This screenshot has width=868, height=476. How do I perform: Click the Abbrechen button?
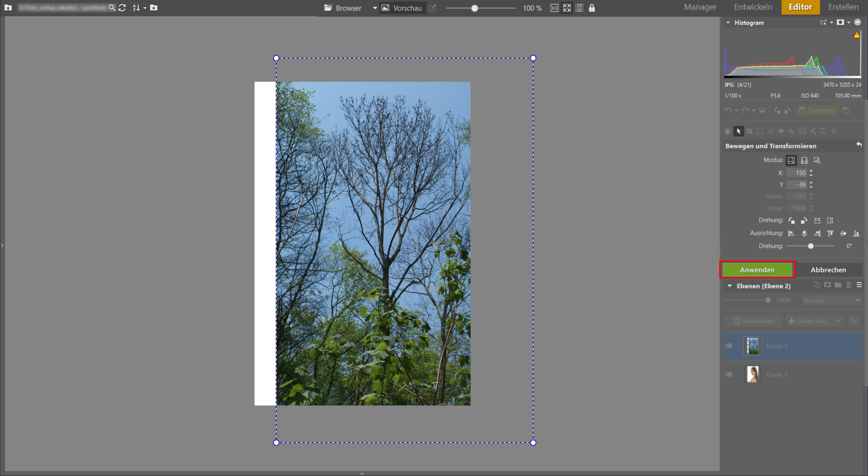[x=828, y=270]
